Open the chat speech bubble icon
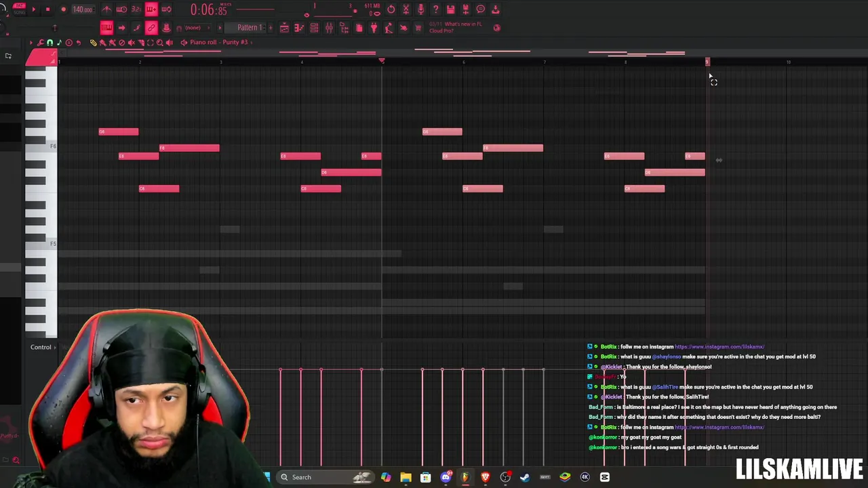 (x=480, y=9)
